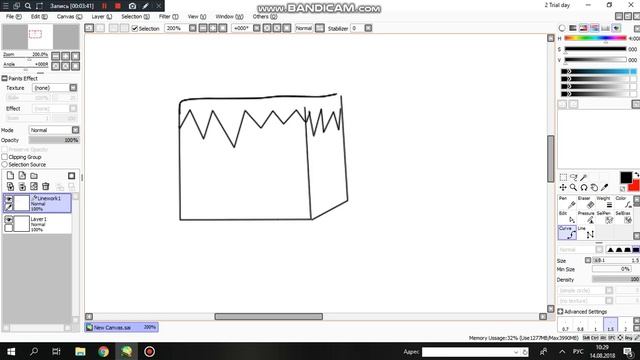
Task: Select the Curve tool
Action: pyautogui.click(x=567, y=232)
